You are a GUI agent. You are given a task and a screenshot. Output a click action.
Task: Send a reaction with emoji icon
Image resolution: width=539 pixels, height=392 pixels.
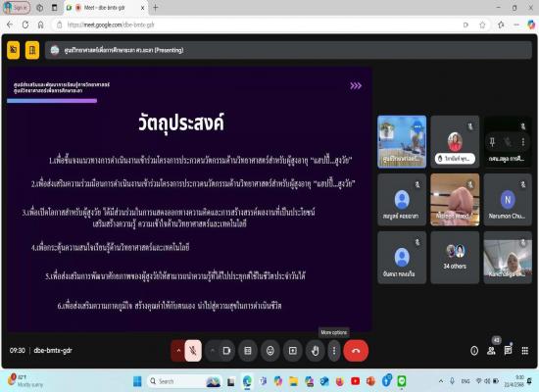click(x=270, y=351)
